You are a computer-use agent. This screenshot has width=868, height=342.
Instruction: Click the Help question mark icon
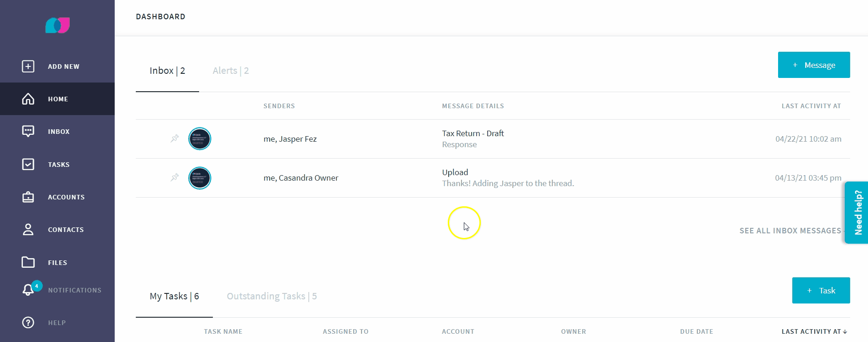pyautogui.click(x=28, y=323)
